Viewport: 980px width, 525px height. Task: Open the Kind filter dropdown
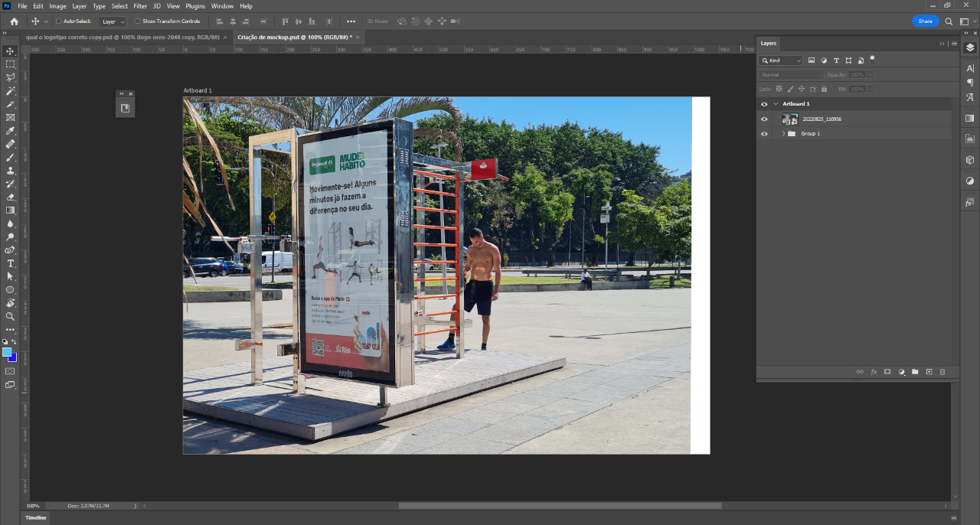[x=781, y=60]
